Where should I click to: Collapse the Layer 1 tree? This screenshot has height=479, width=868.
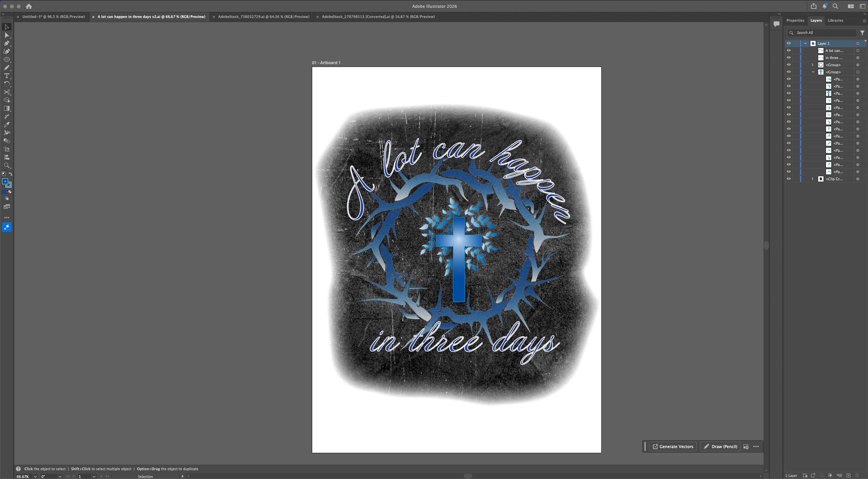pos(805,43)
